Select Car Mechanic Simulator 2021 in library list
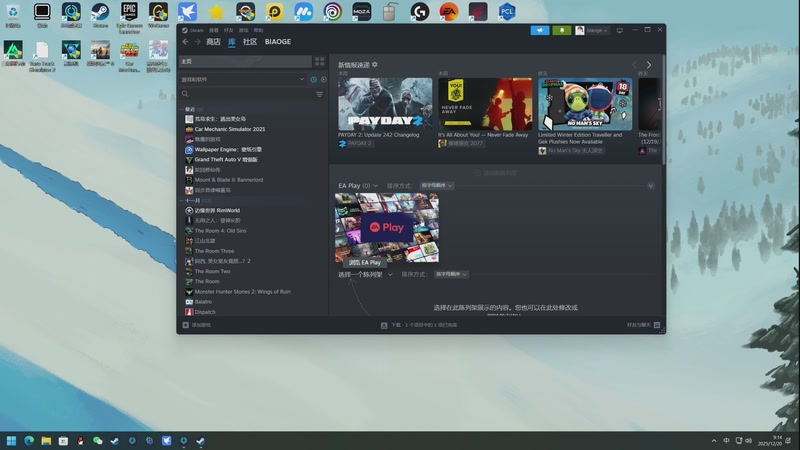 230,129
